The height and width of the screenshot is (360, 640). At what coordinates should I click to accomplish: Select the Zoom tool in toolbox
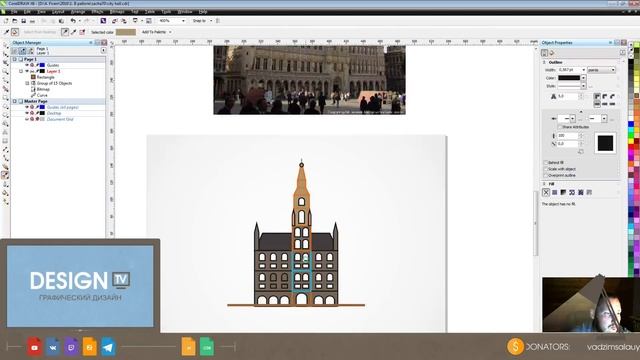click(x=5, y=71)
